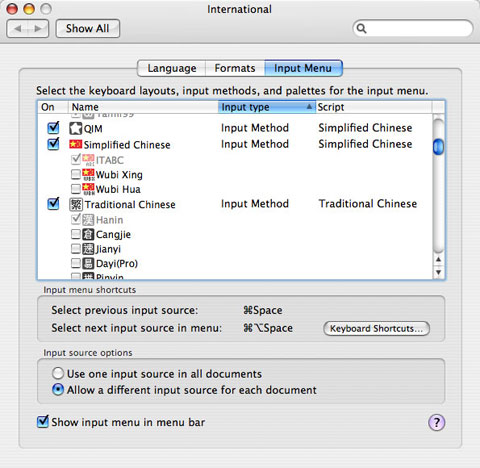The width and height of the screenshot is (480, 468).
Task: Go back with the left arrow button
Action: 18,29
